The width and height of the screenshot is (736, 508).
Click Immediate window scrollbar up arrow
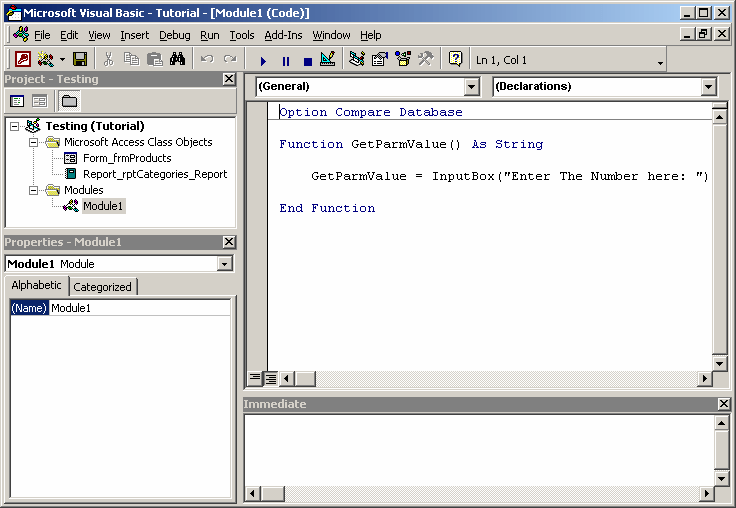(x=721, y=423)
